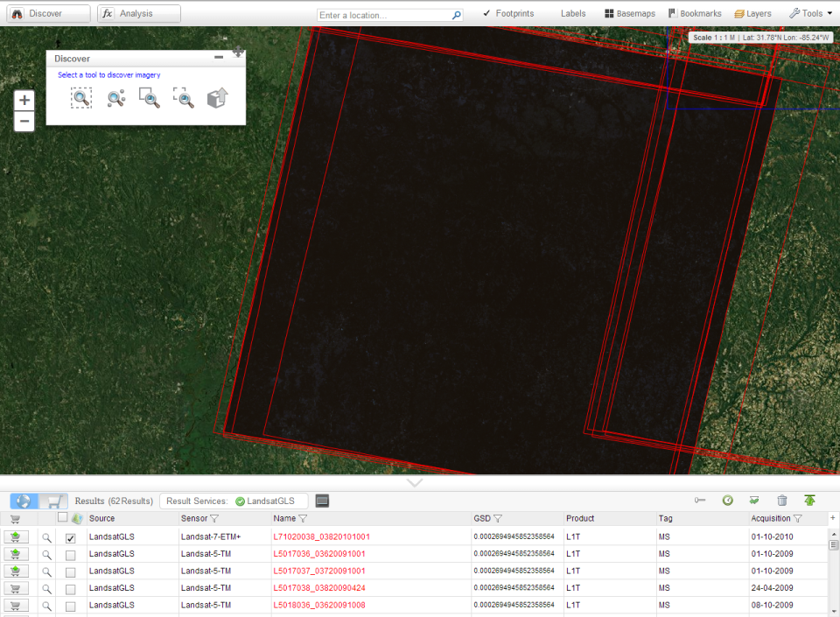Click the upload package cube icon
The image size is (840, 617).
coord(218,98)
